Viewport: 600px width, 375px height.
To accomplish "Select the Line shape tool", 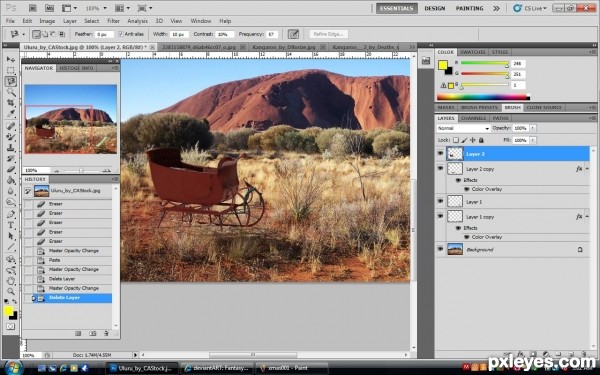I will 11,246.
